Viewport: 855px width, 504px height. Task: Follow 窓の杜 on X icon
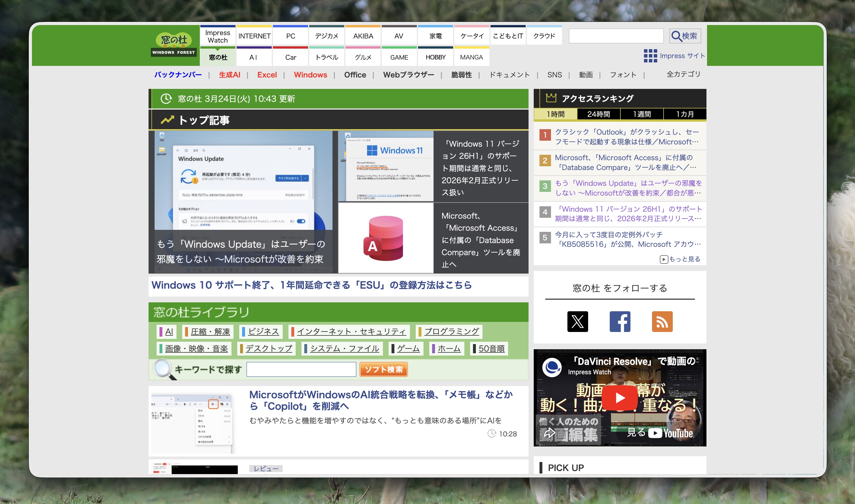click(x=578, y=321)
